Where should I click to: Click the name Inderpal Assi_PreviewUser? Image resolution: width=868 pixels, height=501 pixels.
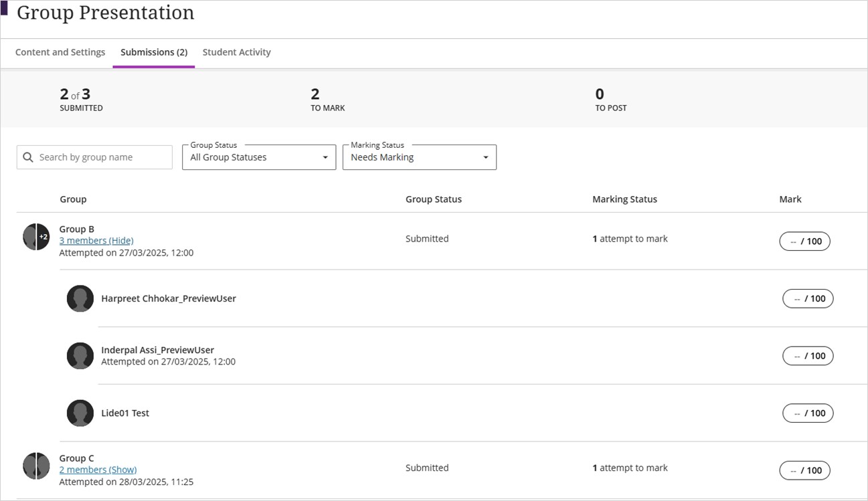point(157,350)
